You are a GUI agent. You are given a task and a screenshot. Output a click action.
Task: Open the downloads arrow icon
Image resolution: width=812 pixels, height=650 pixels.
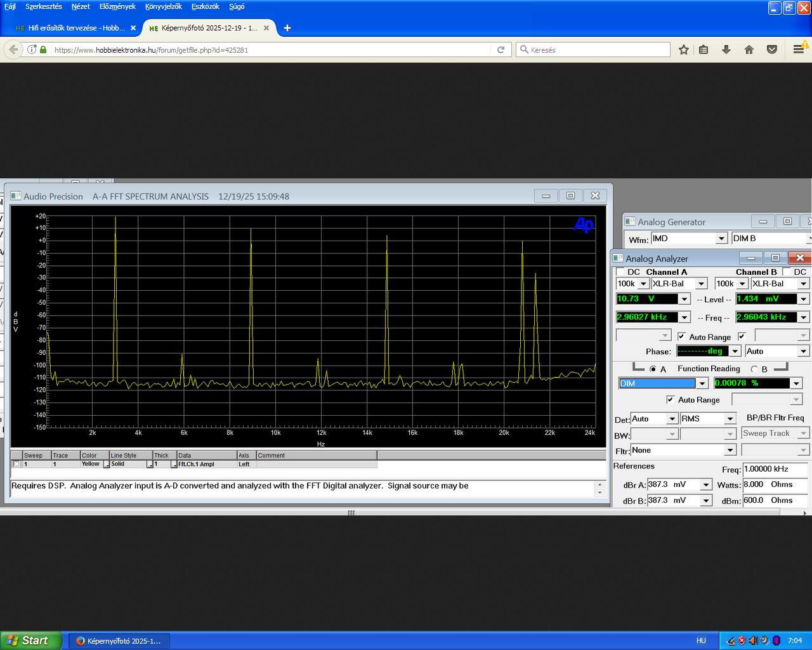(726, 50)
